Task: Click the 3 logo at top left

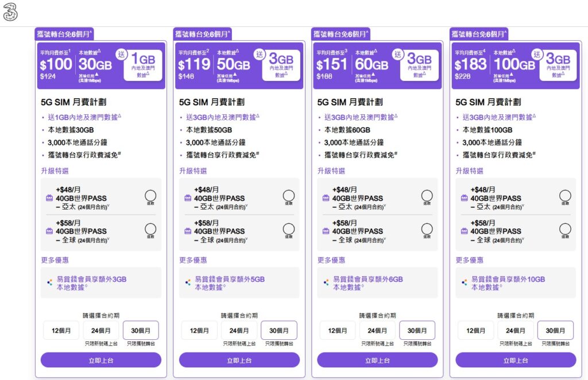Action: (x=11, y=12)
